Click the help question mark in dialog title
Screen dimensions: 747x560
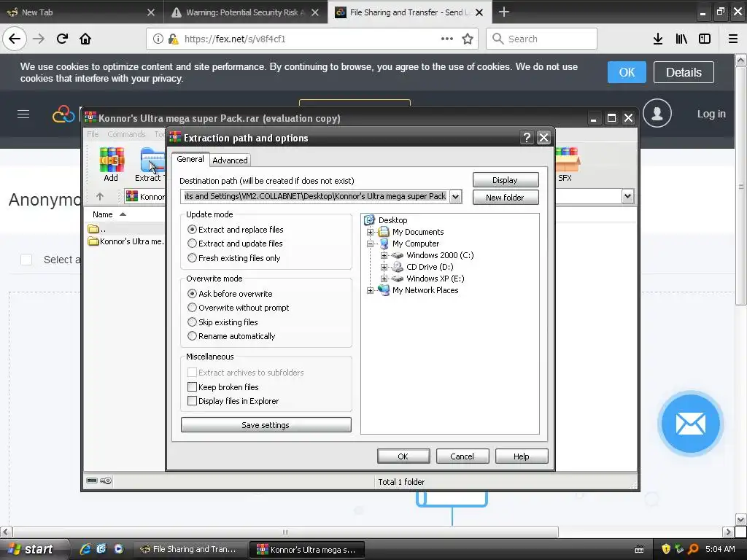[x=527, y=138]
